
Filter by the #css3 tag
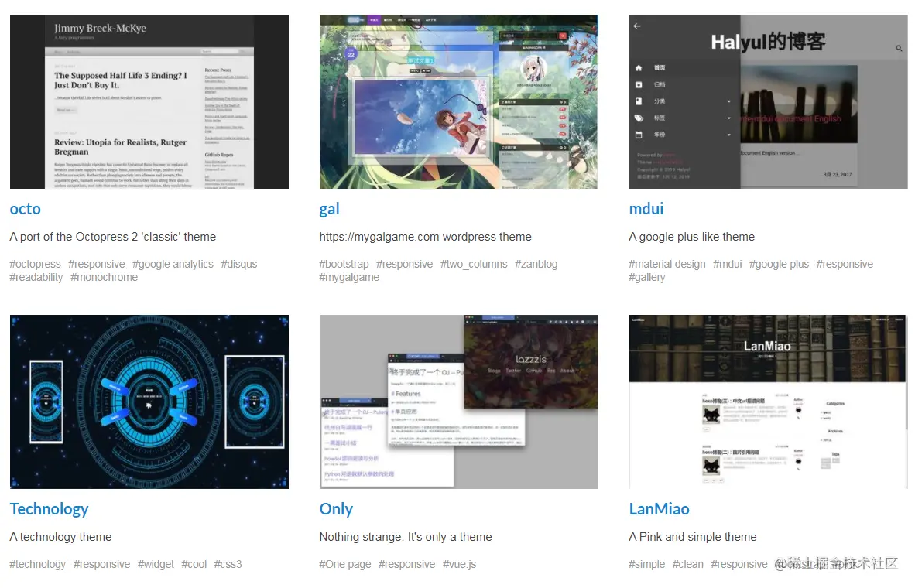(x=228, y=565)
